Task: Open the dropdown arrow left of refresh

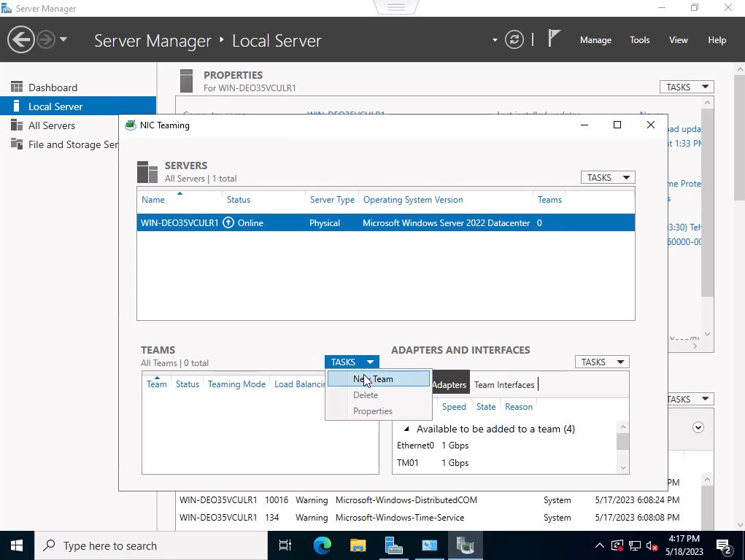Action: [495, 40]
